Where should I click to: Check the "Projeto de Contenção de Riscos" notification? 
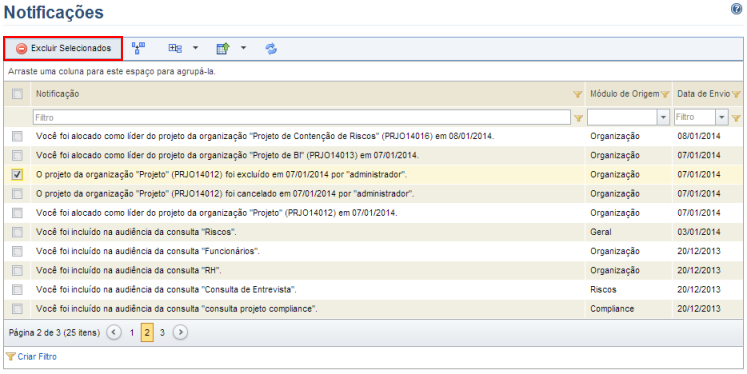click(17, 137)
